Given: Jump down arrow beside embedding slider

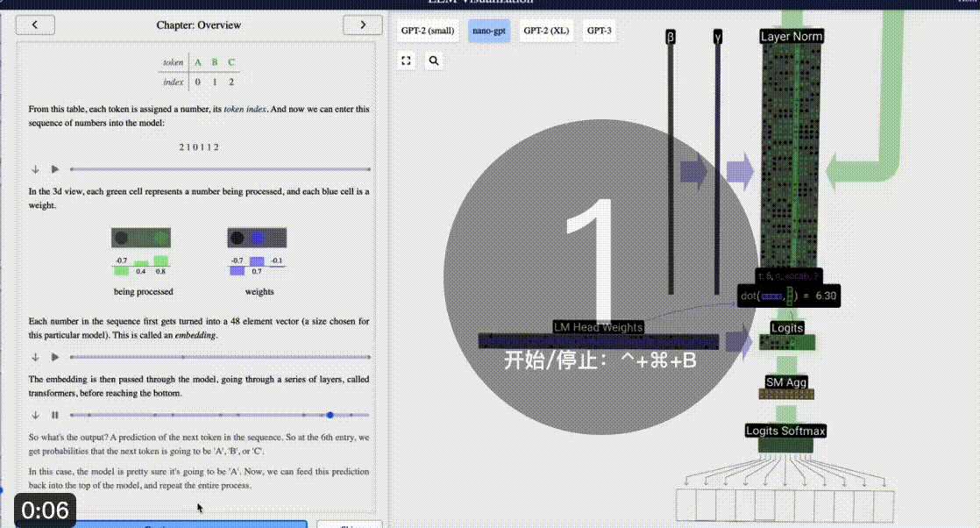Looking at the screenshot, I should coord(35,357).
